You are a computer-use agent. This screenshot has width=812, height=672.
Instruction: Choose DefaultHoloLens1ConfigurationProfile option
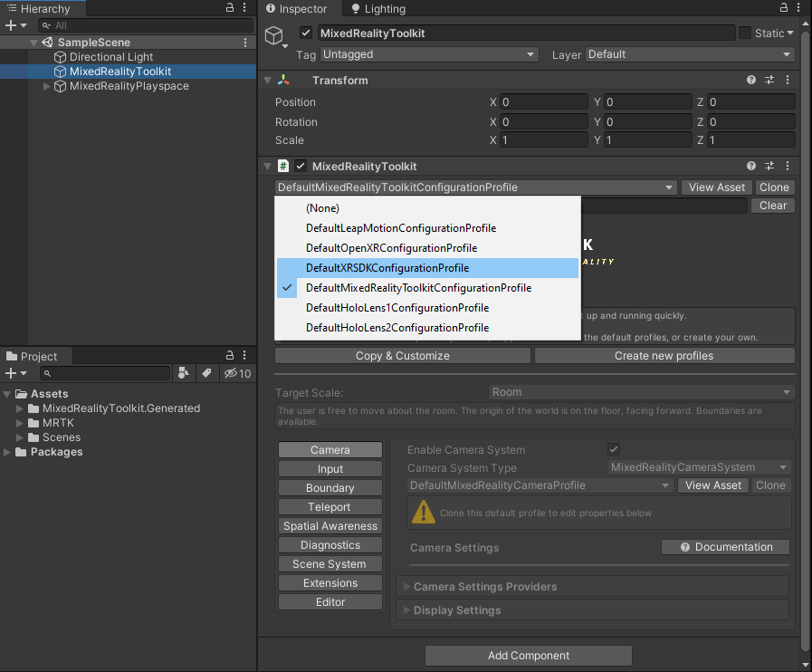pyautogui.click(x=428, y=308)
